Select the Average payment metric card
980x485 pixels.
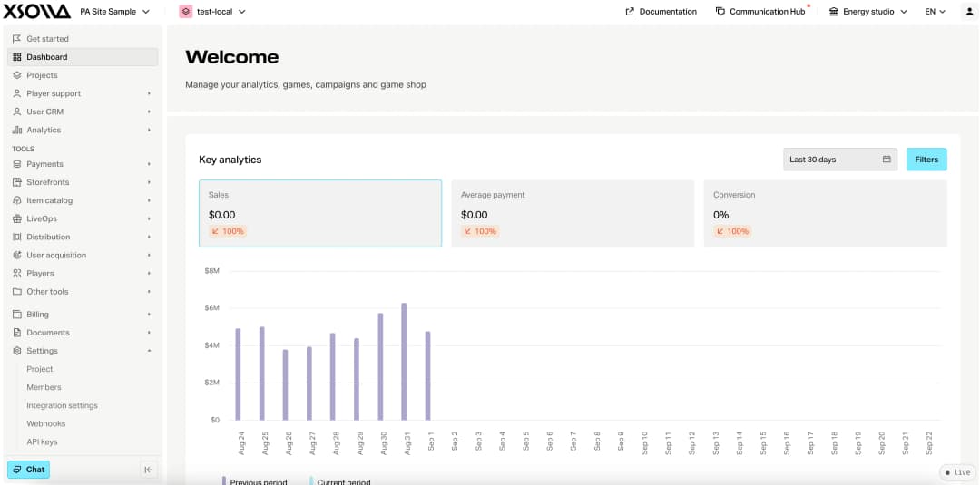[x=573, y=213]
